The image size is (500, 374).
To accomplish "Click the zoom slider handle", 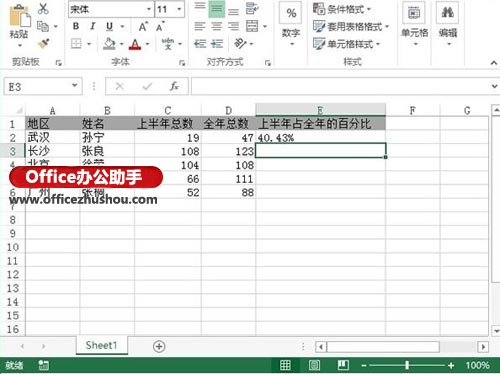I will point(407,365).
